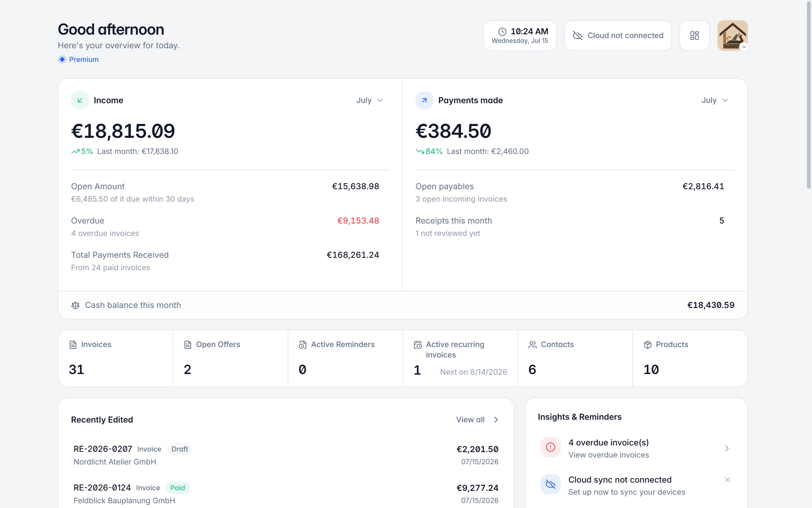Click the Total Payments Received value €168,261.24
The width and height of the screenshot is (812, 508).
tap(353, 255)
